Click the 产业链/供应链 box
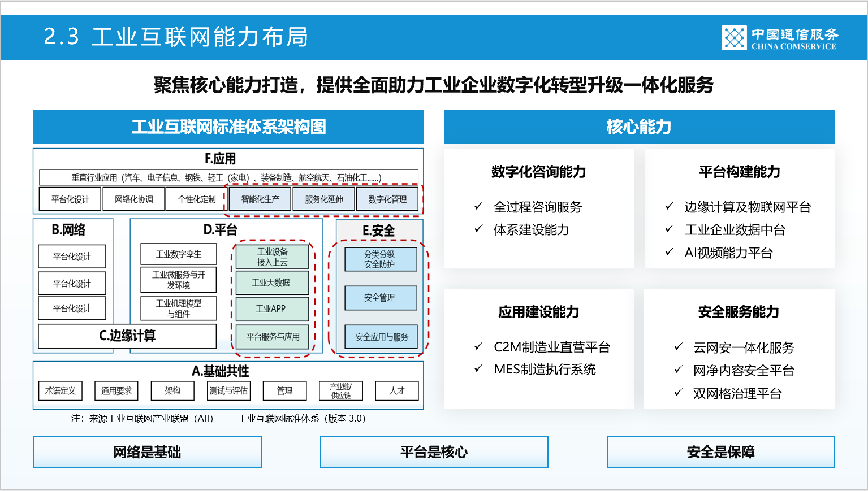Screen dimensions: 868x491 341,390
